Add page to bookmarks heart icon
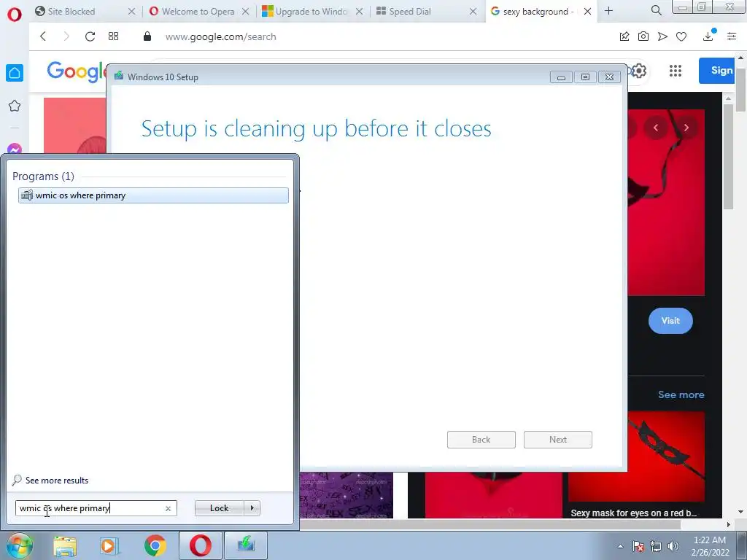 tap(681, 36)
